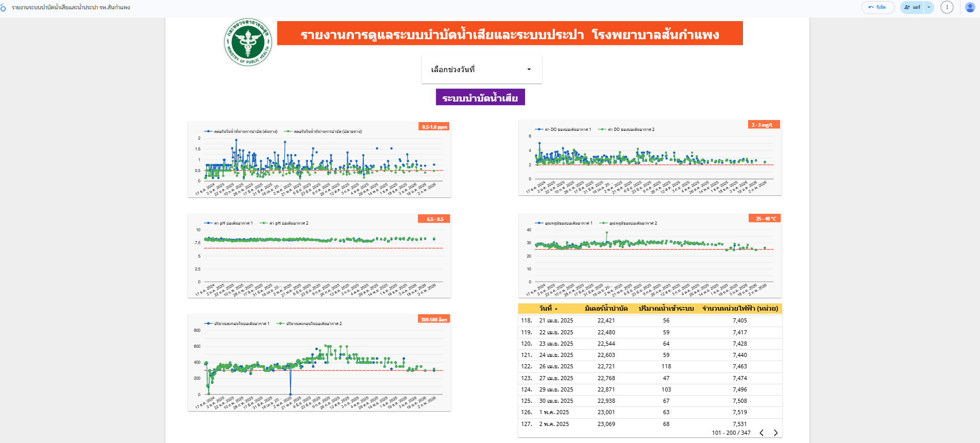980x443 pixels.
Task: Click the รีเซ็ต (reset) undo button
Action: pos(877,7)
